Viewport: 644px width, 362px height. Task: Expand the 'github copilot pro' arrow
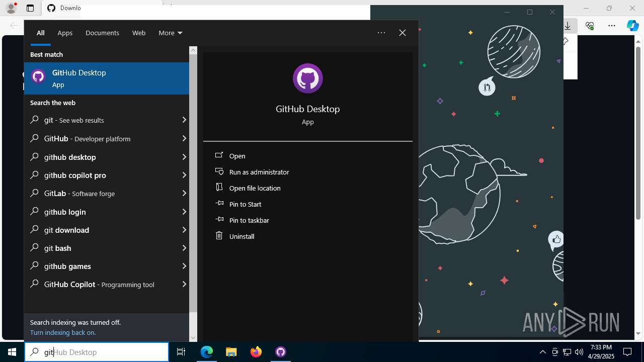[x=184, y=175]
